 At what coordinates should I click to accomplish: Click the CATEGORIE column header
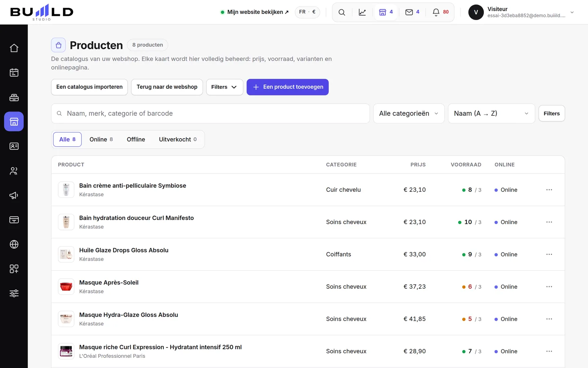341,165
